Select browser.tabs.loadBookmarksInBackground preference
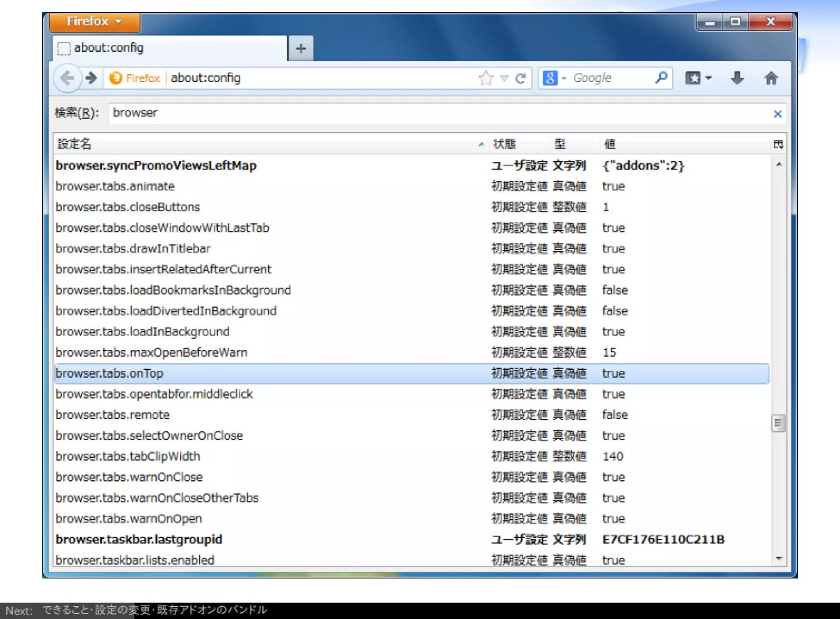840x619 pixels. (412, 290)
